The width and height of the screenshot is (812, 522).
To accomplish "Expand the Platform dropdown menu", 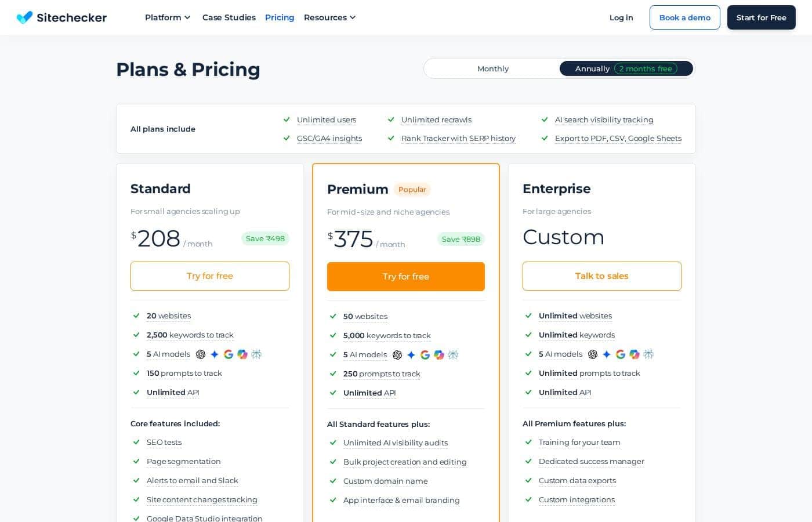I will tap(168, 17).
